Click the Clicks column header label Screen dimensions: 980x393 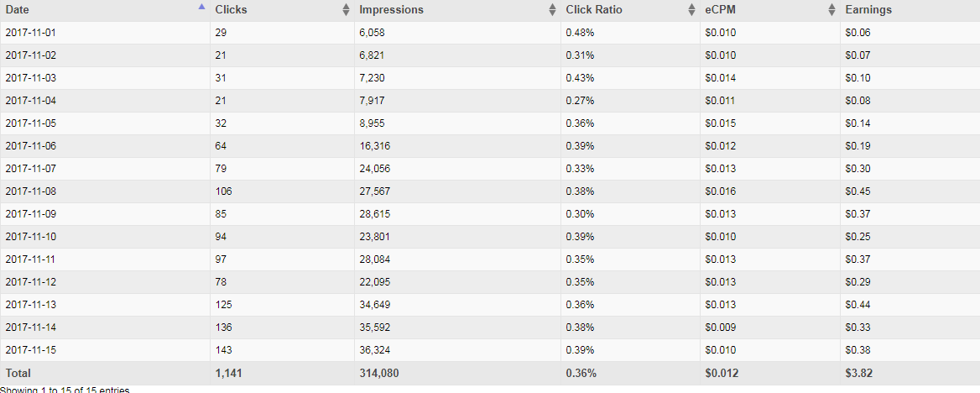coord(231,10)
